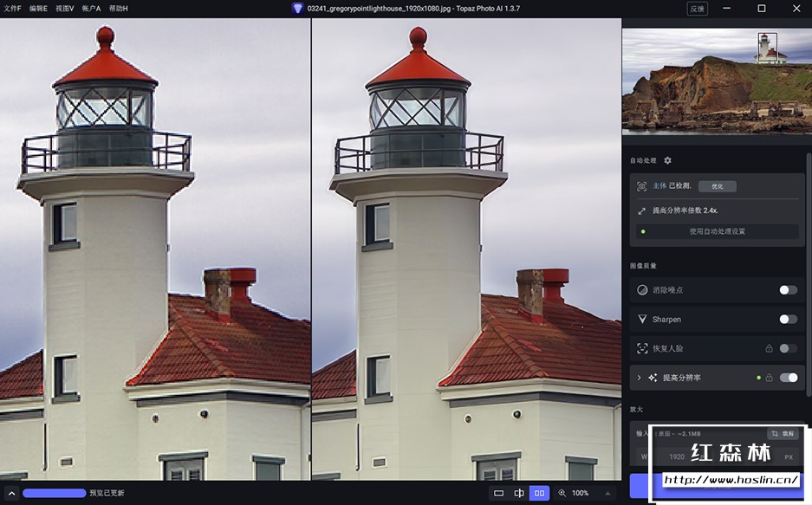Expand the 提高分辨率 section chevron
This screenshot has width=812, height=505.
pyautogui.click(x=639, y=378)
